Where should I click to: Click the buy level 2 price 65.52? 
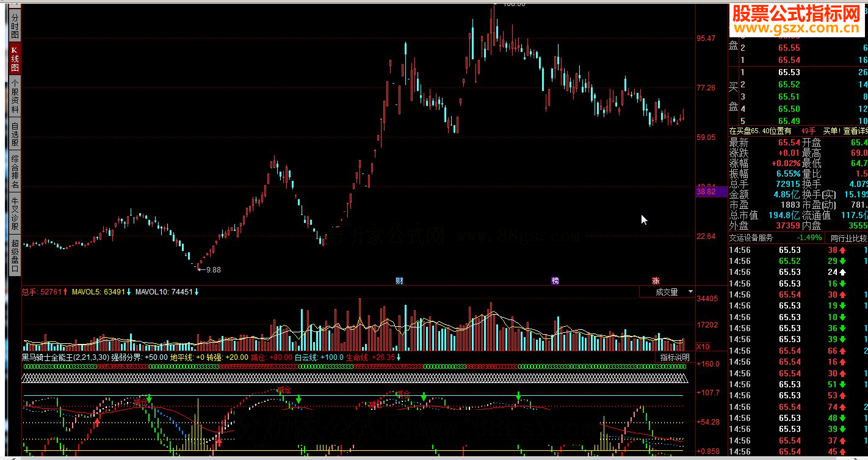coord(789,84)
